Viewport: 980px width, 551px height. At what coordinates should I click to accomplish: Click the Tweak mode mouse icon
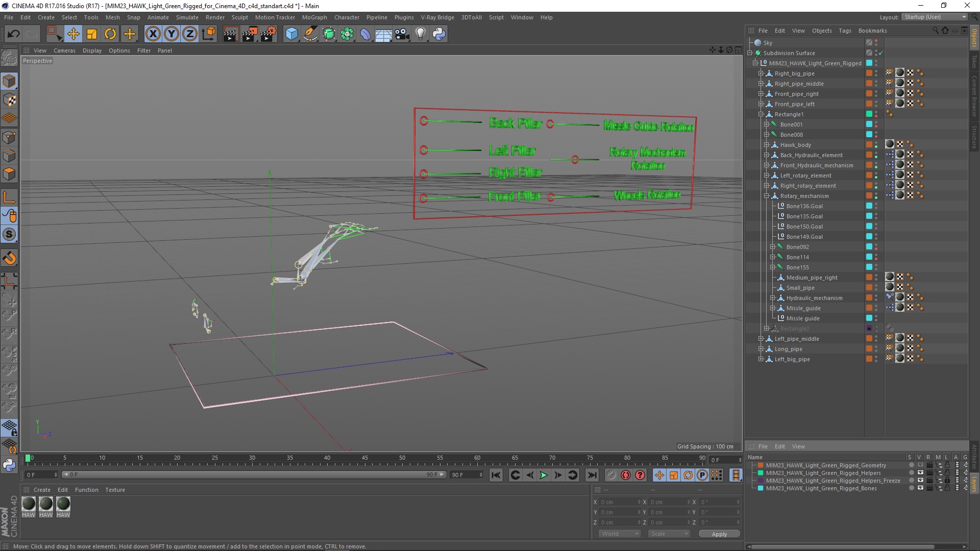tap(9, 216)
